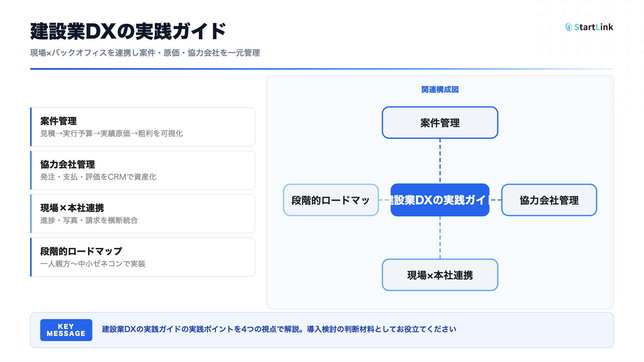
Task: Click the 関連構成図 diagram heading
Action: [x=440, y=90]
